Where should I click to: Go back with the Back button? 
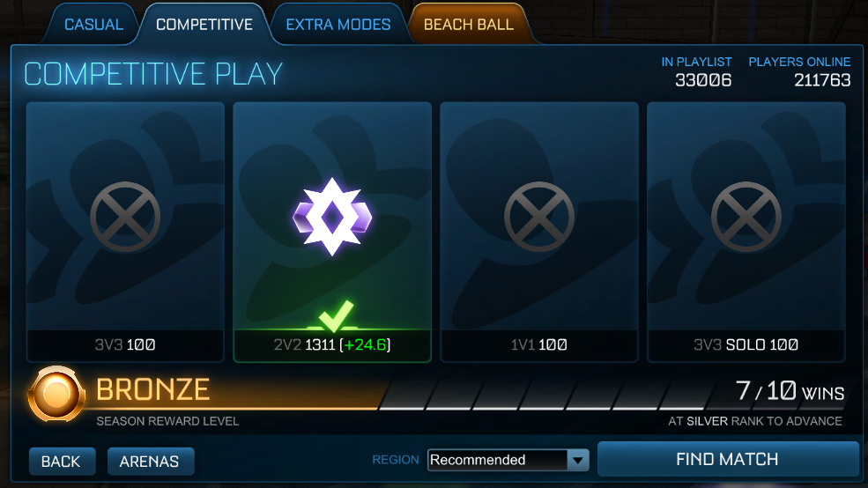(x=62, y=462)
